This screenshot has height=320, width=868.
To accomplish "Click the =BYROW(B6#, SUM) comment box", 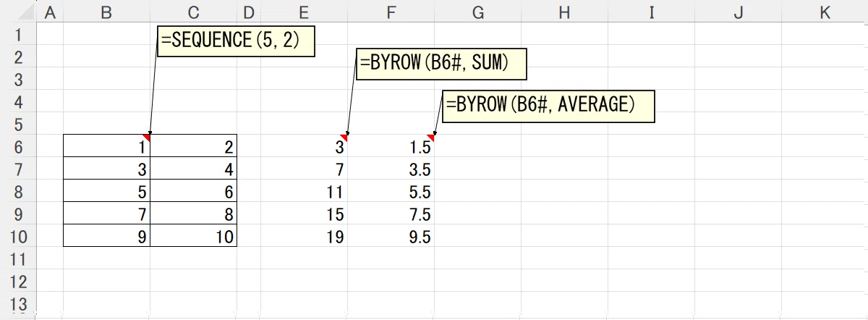I will pyautogui.click(x=441, y=64).
